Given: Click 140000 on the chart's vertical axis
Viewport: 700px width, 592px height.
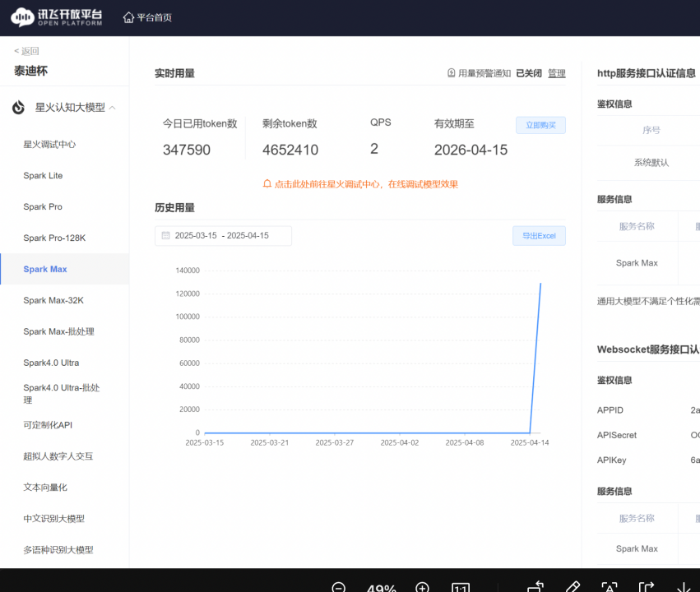Looking at the screenshot, I should pos(188,271).
